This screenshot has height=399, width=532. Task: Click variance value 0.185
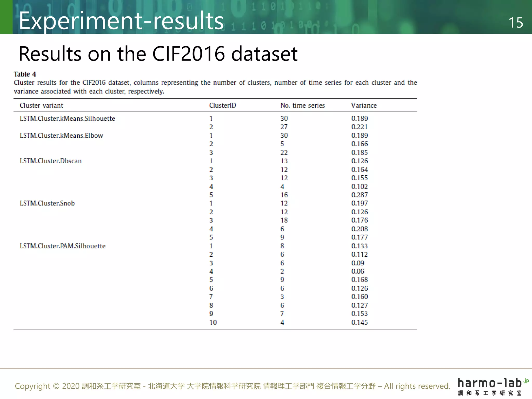tap(360, 152)
